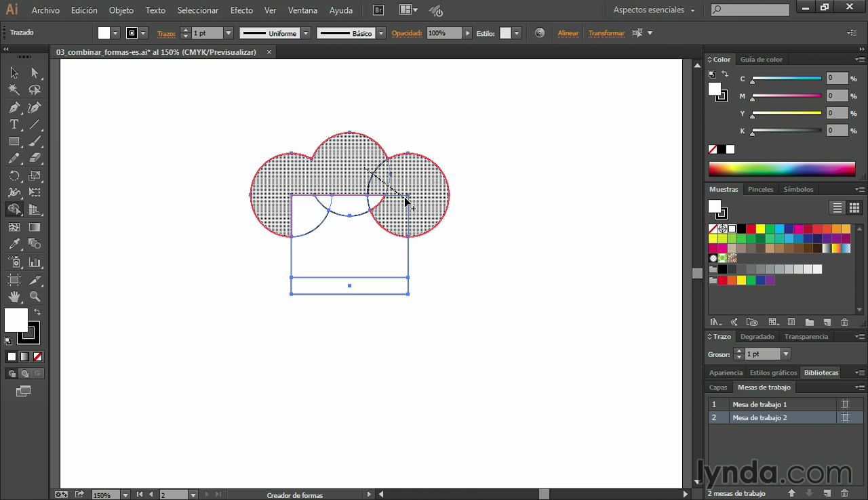The width and height of the screenshot is (868, 500).
Task: Select the Direct Selection tool
Action: 35,73
